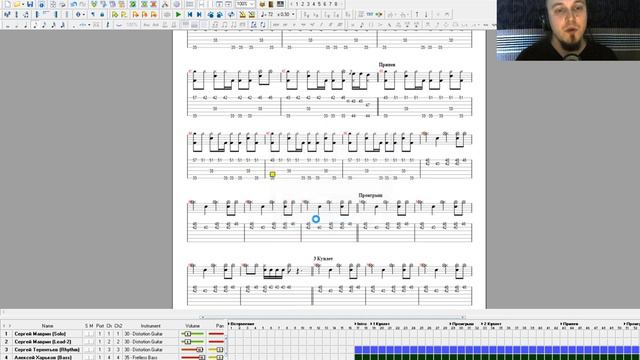This screenshot has height=360, width=640.
Task: Select half note duration
Action: [16, 25]
